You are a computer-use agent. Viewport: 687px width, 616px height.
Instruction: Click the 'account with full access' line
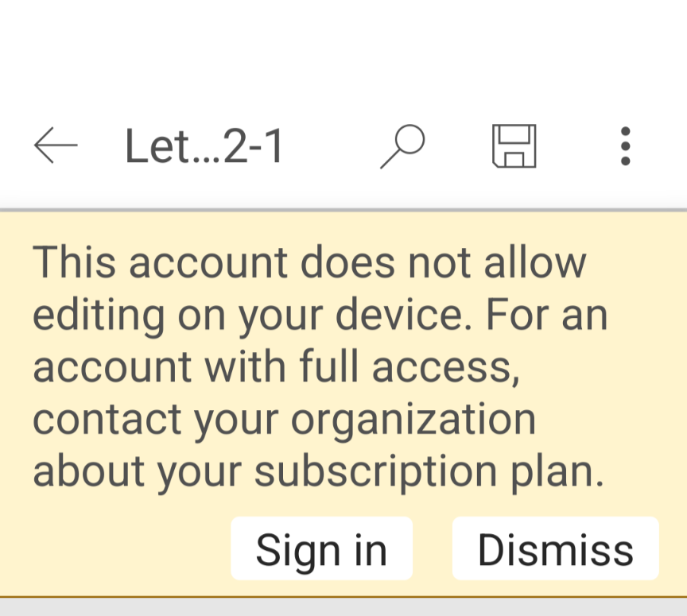(x=276, y=366)
